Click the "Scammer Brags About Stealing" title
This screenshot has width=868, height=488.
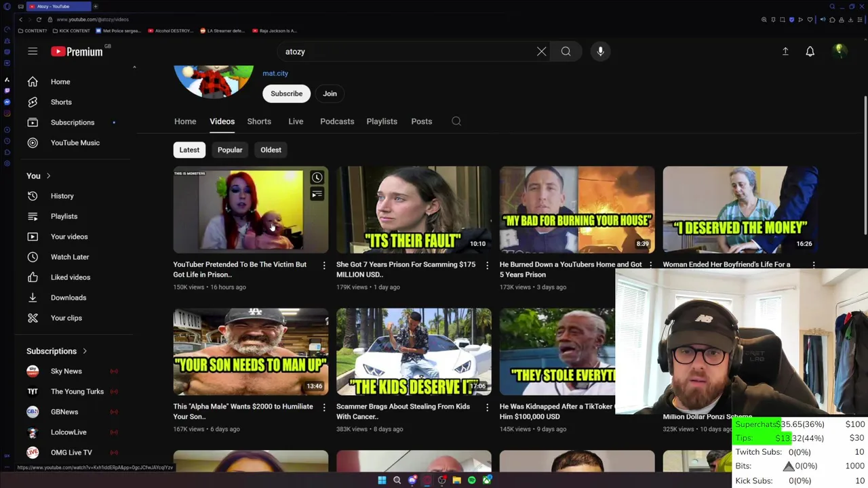tap(403, 411)
